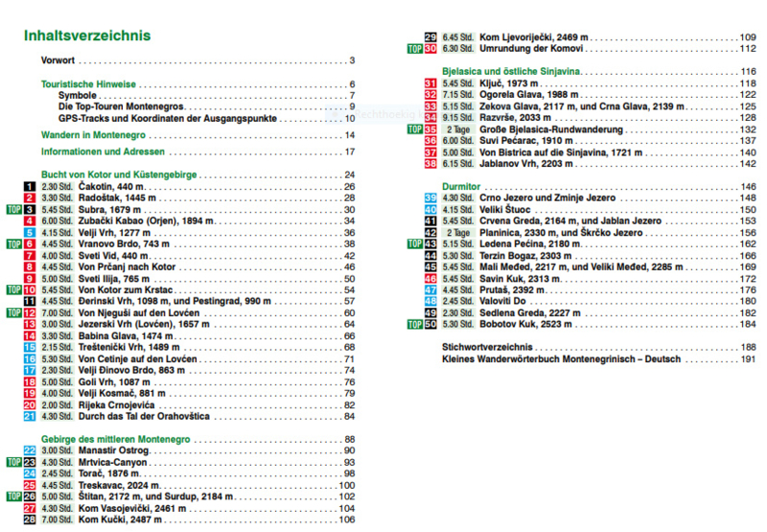Open 'Vranovo Brdo, 743 m' entry
Viewport: 767px width, 532px height.
(124, 244)
